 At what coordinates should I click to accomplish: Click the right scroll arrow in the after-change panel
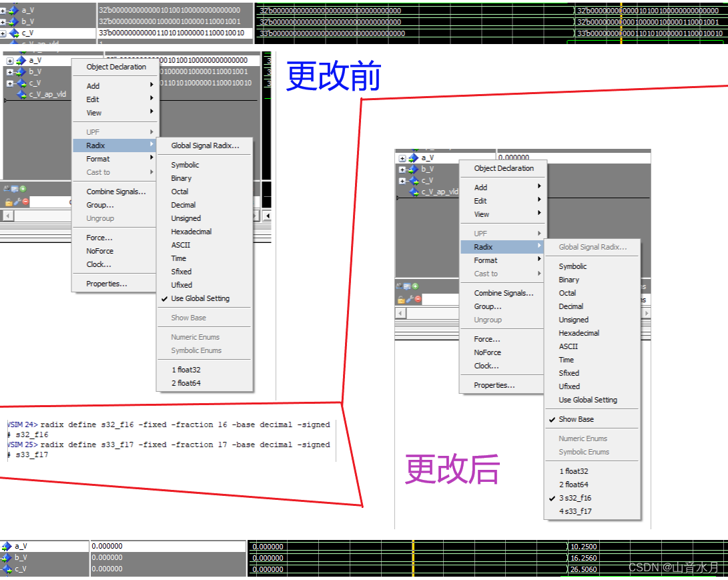(646, 314)
